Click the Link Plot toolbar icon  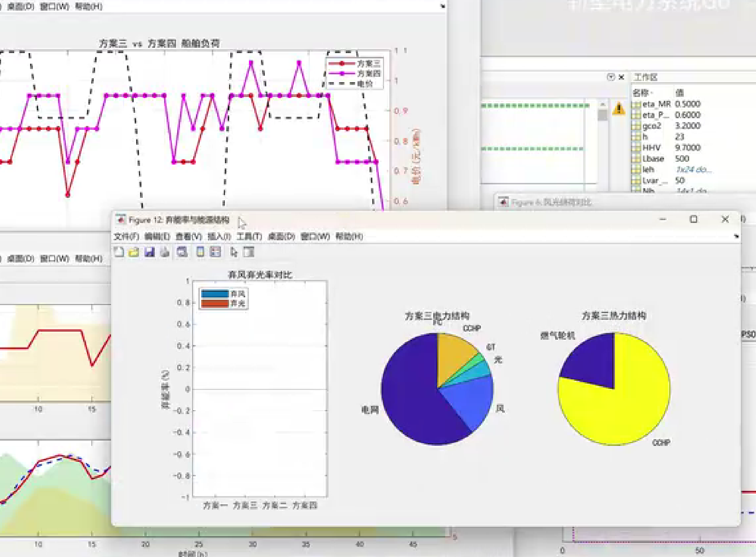click(182, 252)
